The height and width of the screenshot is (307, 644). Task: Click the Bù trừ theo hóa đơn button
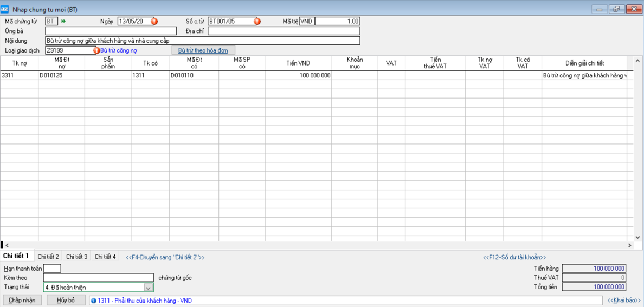203,50
